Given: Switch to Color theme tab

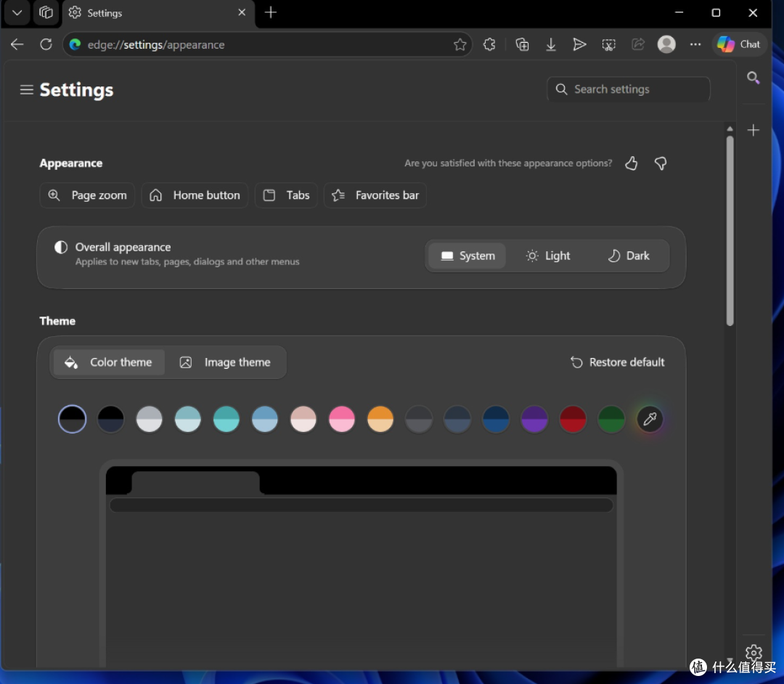Looking at the screenshot, I should [108, 362].
